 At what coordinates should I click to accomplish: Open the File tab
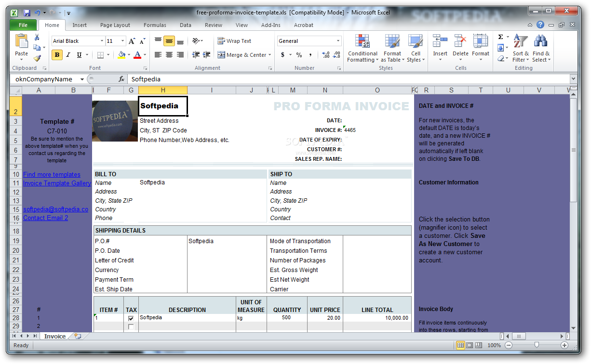point(23,25)
